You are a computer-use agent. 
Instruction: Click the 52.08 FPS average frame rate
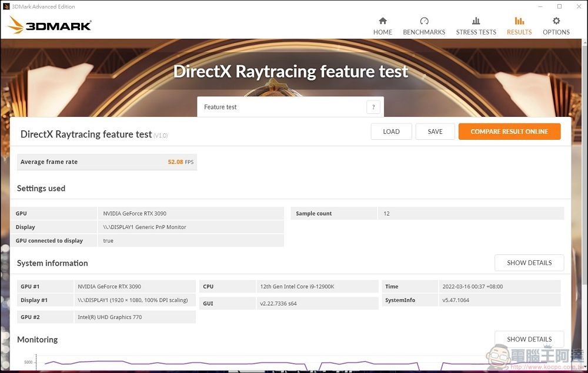[180, 162]
